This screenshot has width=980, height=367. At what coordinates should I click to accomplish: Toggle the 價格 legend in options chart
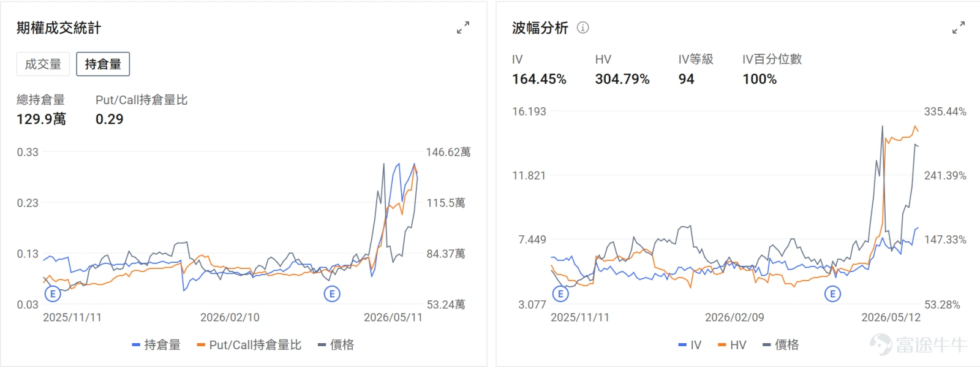click(336, 345)
